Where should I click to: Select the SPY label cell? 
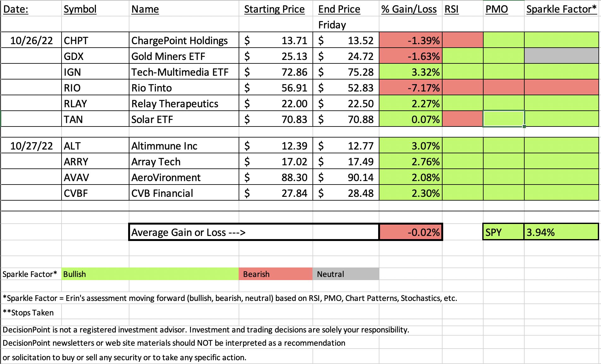coord(503,232)
